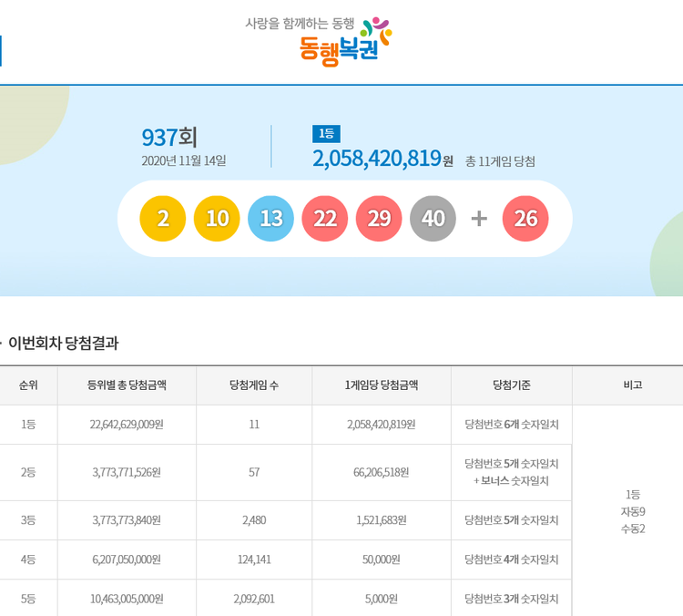Click the 수동2 note in 비고

click(x=633, y=529)
